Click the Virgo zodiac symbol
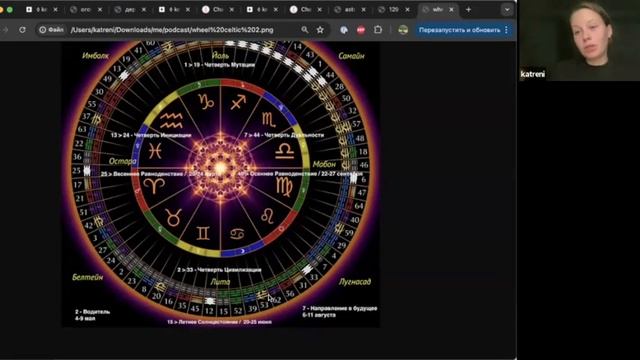The image size is (640, 360). (x=284, y=187)
